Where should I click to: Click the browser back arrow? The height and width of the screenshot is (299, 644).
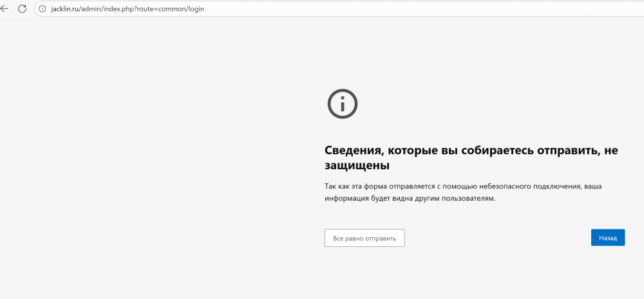point(5,8)
